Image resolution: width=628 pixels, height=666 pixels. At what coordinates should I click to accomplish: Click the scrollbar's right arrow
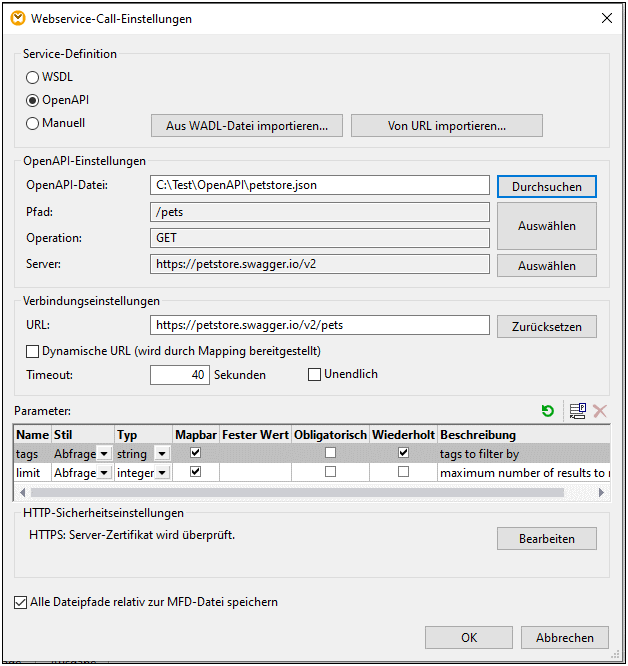click(x=601, y=492)
